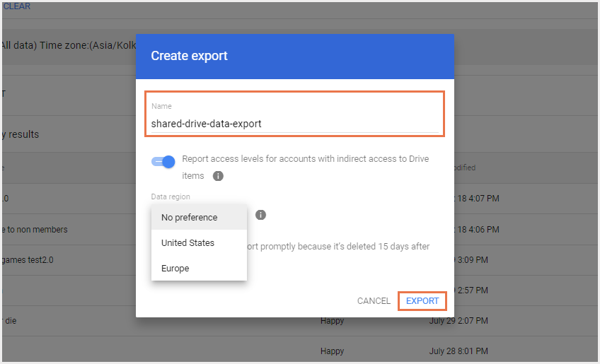The width and height of the screenshot is (600, 364).
Task: Click the '3:09 PM' modified cell
Action: point(472,260)
